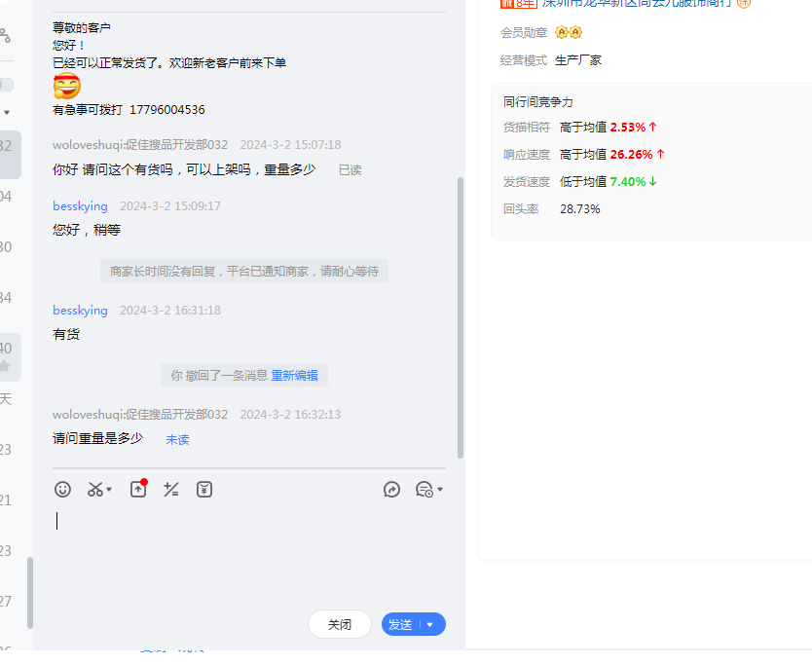
Task: Expand the scissors screenshot options arrow
Action: [x=109, y=490]
